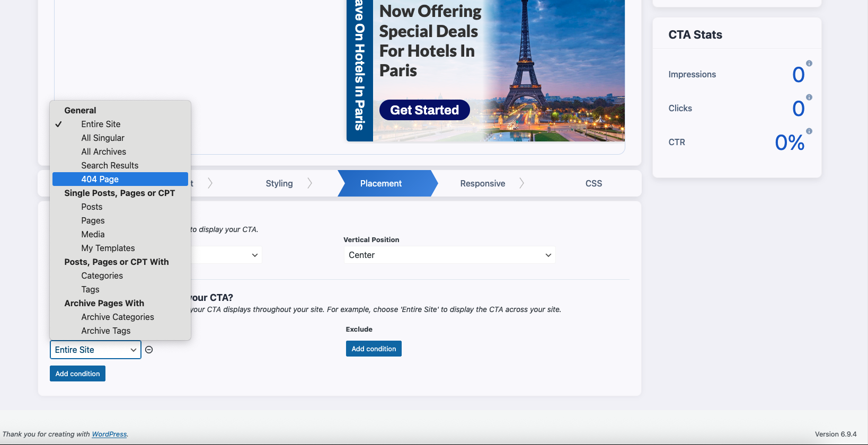Open the Vertical Position dropdown
868x445 pixels.
(x=449, y=255)
